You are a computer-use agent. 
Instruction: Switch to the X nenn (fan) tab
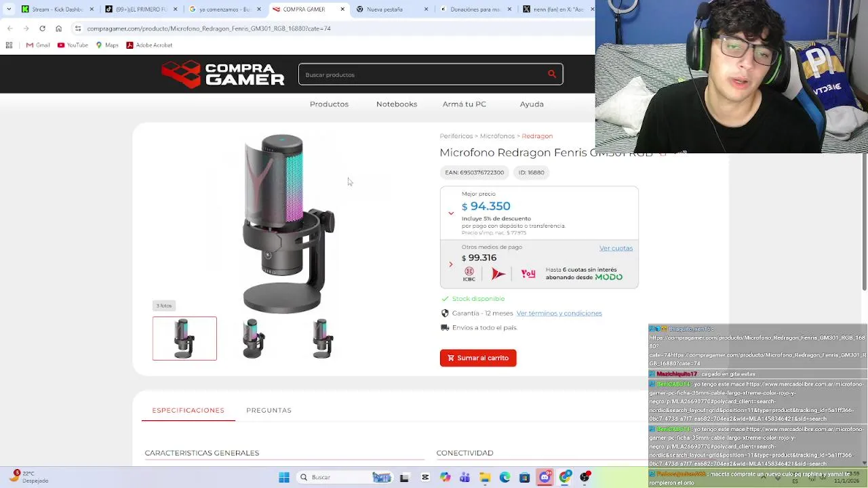(557, 9)
